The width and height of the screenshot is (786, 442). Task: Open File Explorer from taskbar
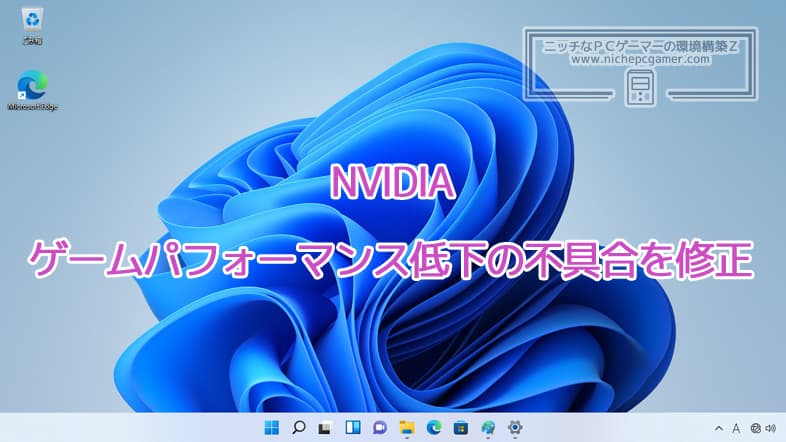pyautogui.click(x=407, y=427)
